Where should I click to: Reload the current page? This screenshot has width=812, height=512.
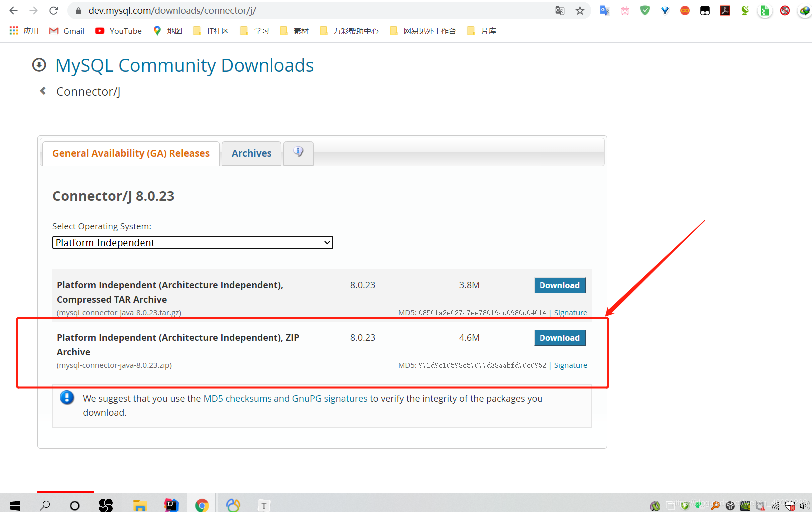(x=54, y=10)
